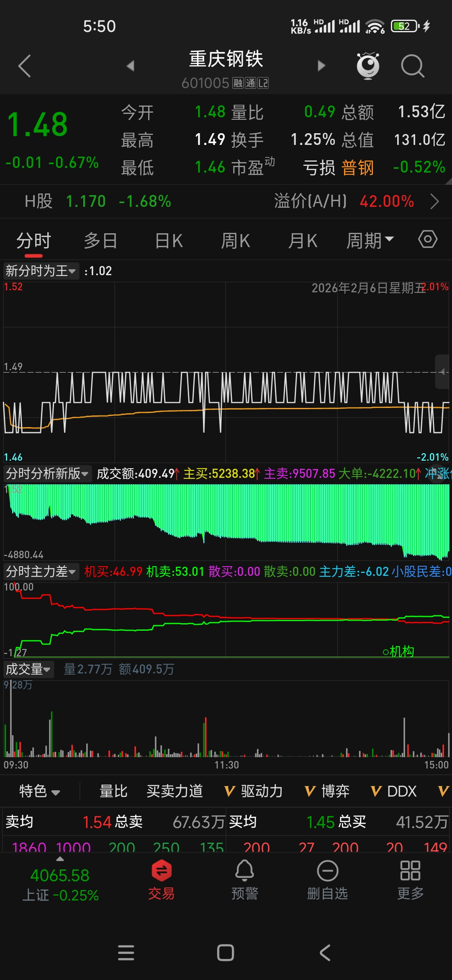Open the 周期 period dropdown
The width and height of the screenshot is (452, 980).
tap(370, 241)
